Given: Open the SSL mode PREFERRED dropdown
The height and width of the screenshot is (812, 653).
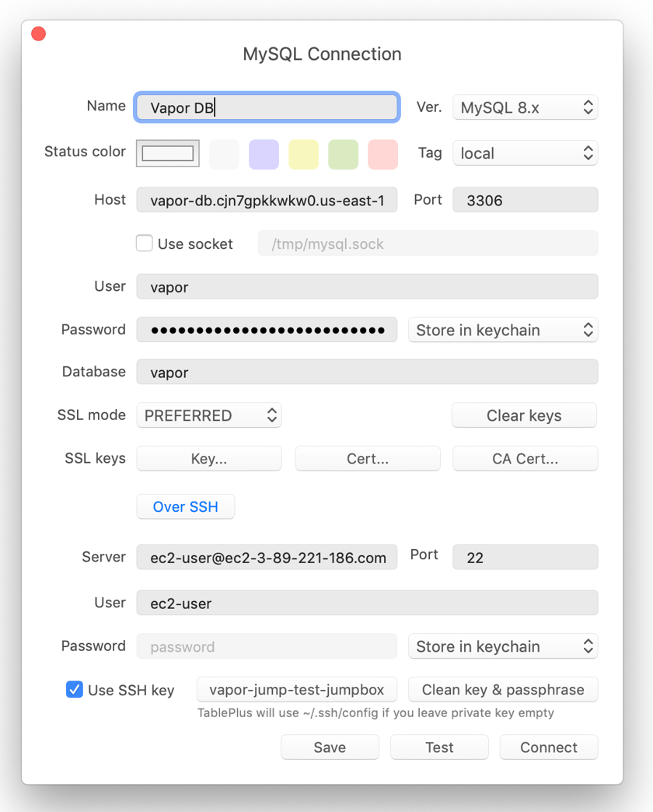Looking at the screenshot, I should point(209,415).
